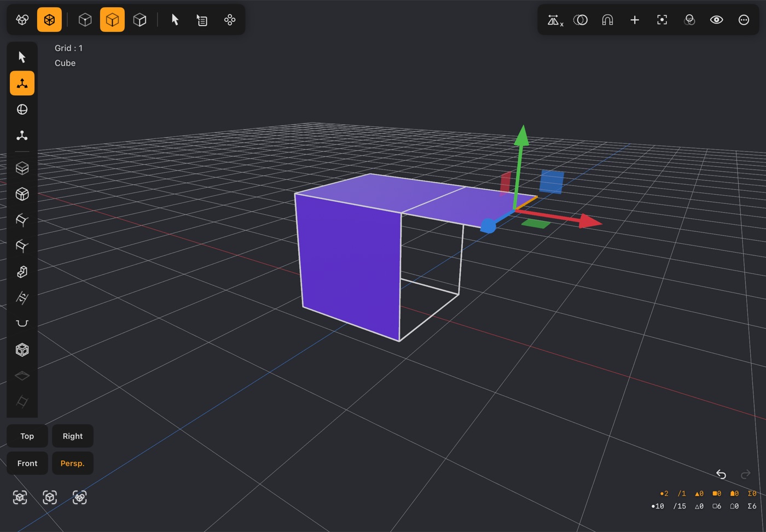The width and height of the screenshot is (766, 532).
Task: Click the green plane gizmo square
Action: [536, 223]
